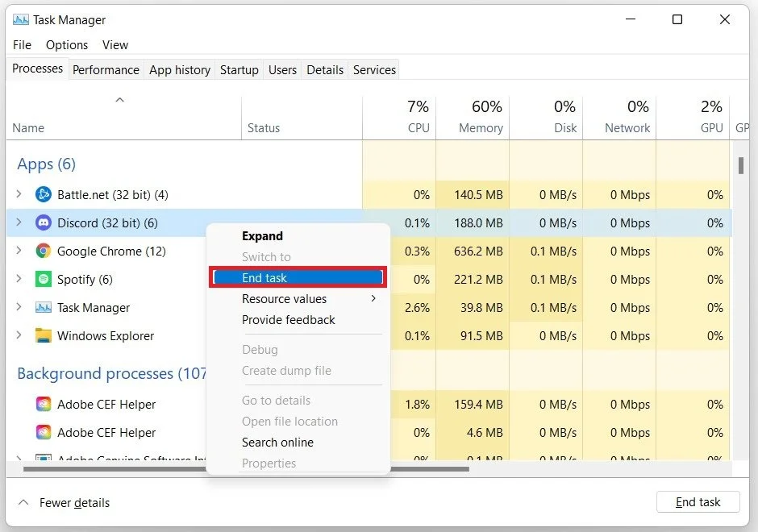758x532 pixels.
Task: Sort by the CPU column header
Action: (399, 118)
